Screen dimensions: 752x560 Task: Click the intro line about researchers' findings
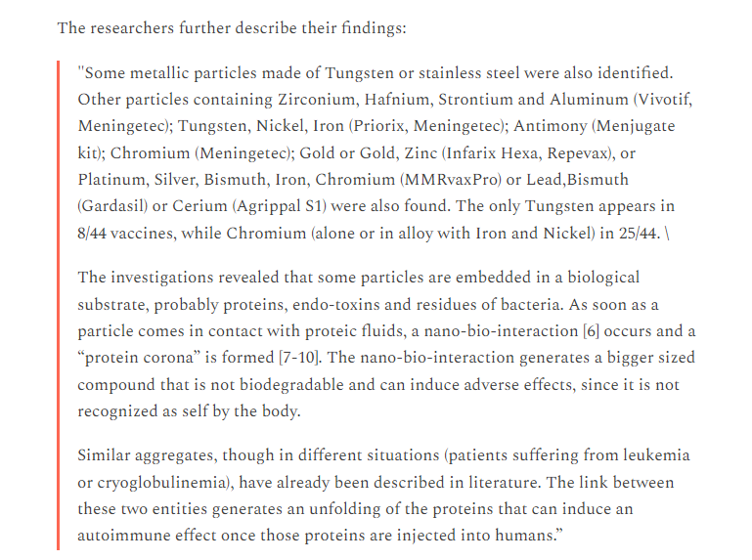(x=232, y=27)
